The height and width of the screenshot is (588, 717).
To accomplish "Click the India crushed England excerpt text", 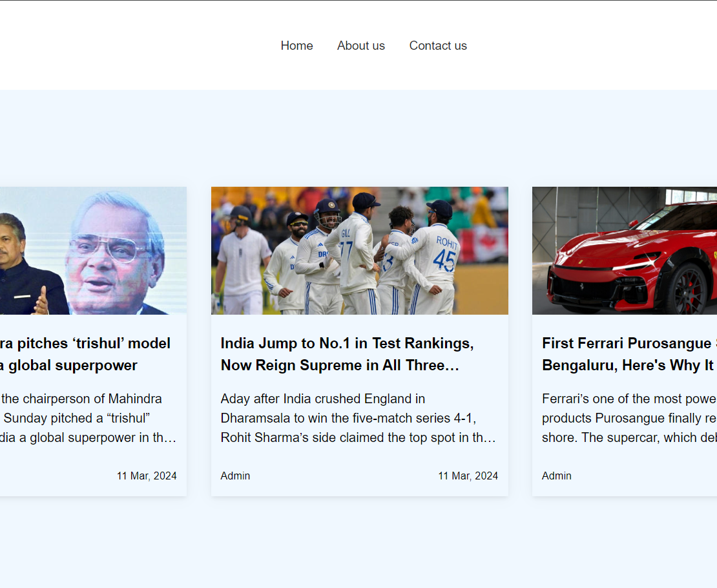I will [x=358, y=418].
